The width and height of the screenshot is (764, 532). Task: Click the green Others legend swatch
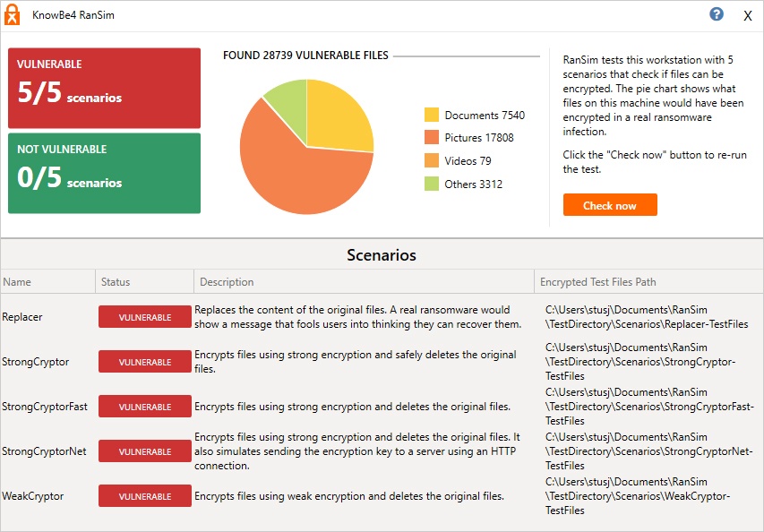(x=431, y=184)
